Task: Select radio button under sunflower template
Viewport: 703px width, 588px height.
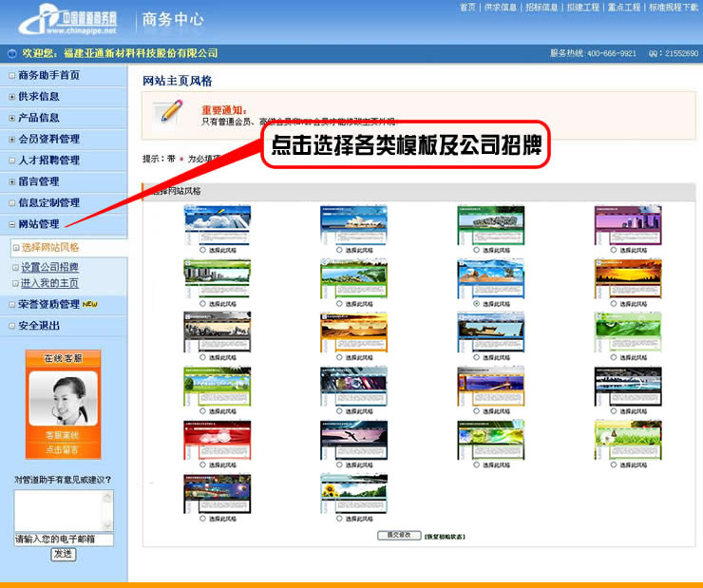Action: [x=340, y=520]
